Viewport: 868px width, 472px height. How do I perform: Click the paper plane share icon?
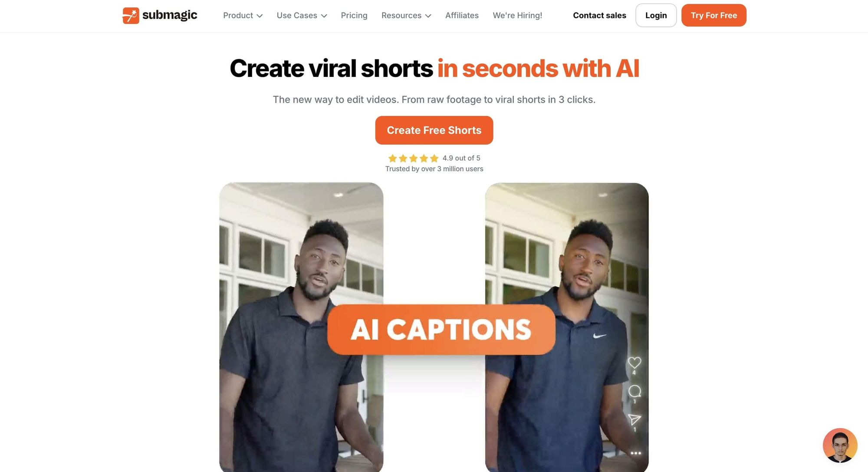point(635,419)
